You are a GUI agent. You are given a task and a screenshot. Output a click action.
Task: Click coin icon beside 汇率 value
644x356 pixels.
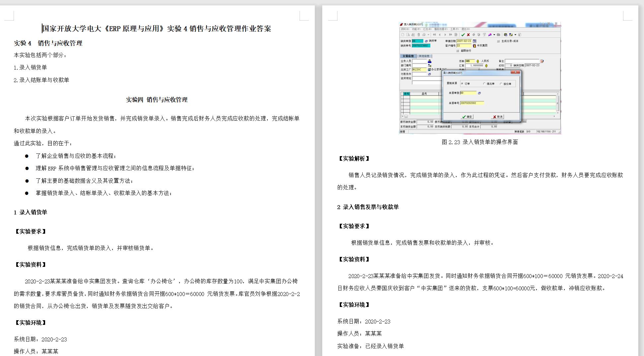click(x=486, y=66)
